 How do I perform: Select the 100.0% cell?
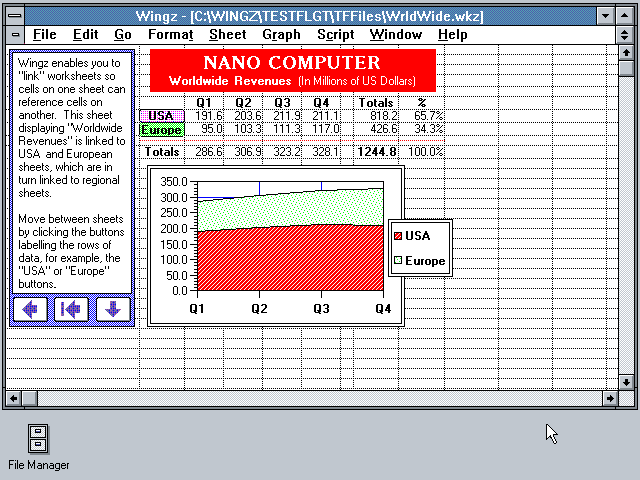pyautogui.click(x=422, y=152)
